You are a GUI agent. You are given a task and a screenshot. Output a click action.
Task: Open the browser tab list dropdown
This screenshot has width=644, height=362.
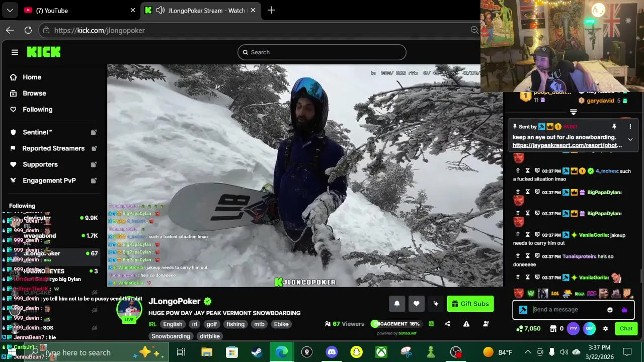click(10, 10)
